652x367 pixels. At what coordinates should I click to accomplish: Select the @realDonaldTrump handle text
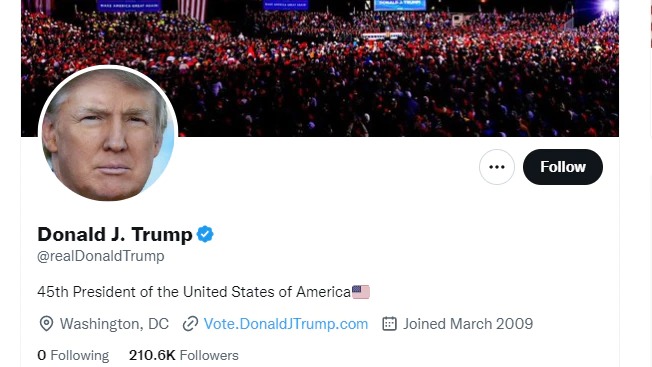pyautogui.click(x=101, y=256)
